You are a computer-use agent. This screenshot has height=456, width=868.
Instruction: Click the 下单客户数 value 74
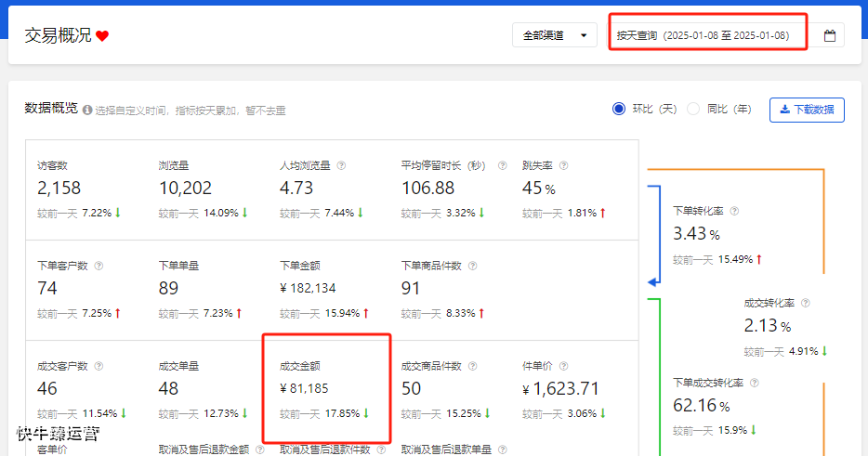tap(47, 288)
